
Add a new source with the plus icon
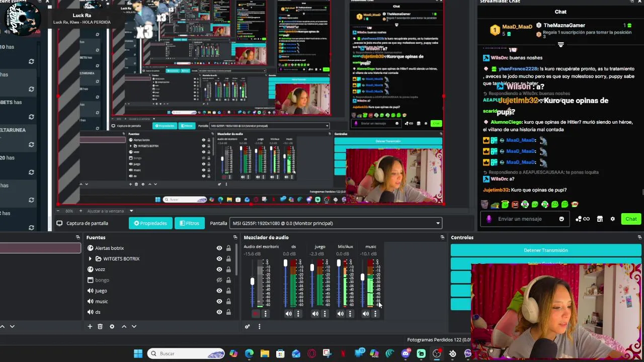90,326
